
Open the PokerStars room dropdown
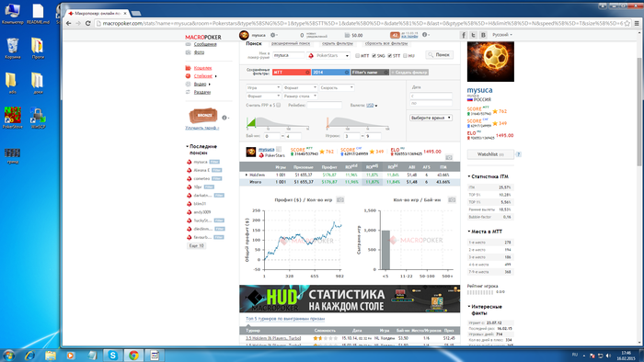click(x=328, y=55)
